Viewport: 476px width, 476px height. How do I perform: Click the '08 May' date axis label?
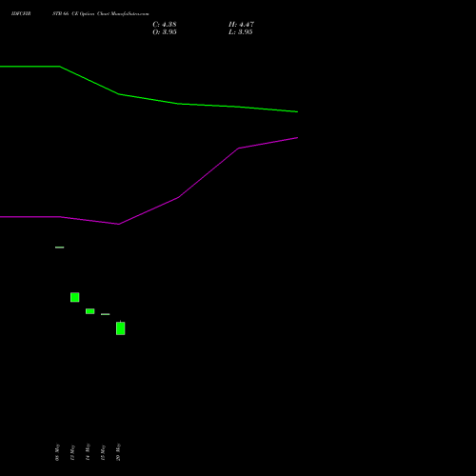(x=57, y=452)
